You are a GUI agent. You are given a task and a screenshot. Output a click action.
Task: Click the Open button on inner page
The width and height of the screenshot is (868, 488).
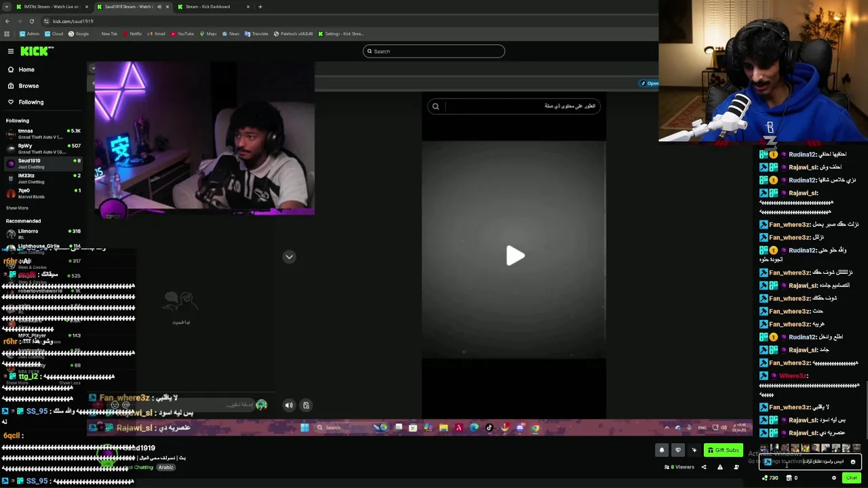pos(650,83)
